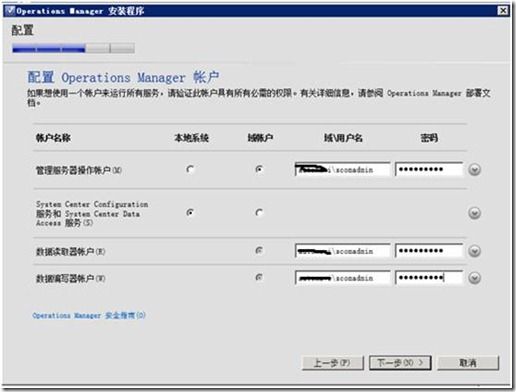Image resolution: width=516 pixels, height=392 pixels.
Task: Cancel setup with the 取消 button
Action: point(468,363)
